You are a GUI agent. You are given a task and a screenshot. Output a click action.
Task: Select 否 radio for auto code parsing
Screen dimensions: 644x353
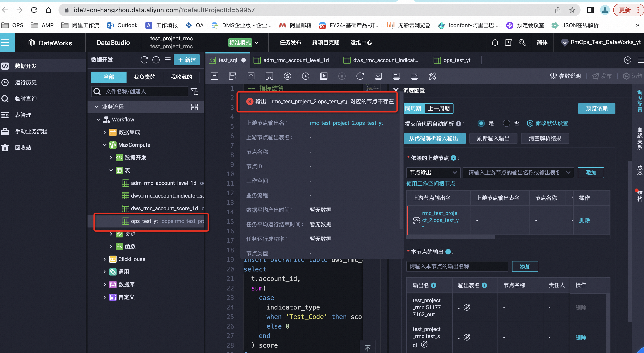[507, 123]
